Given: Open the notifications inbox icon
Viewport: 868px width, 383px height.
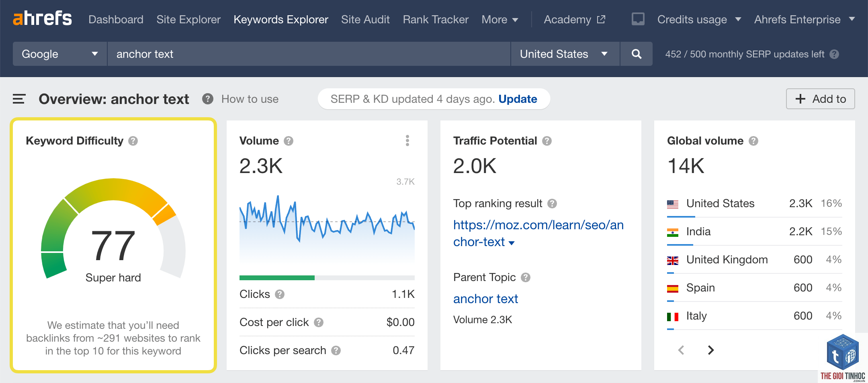Looking at the screenshot, I should (x=638, y=19).
